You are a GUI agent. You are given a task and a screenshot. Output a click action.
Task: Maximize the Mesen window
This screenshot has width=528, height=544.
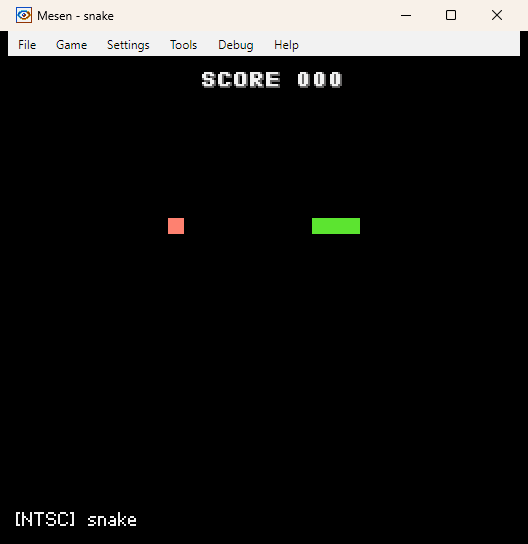tap(451, 15)
